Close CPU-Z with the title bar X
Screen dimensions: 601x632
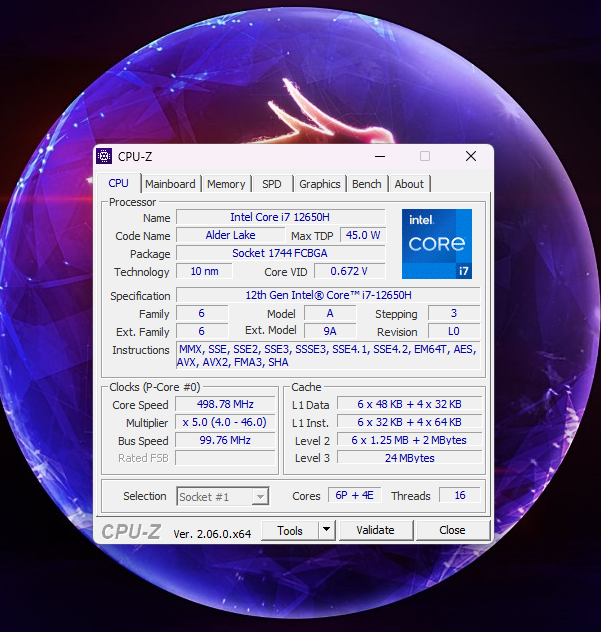[471, 156]
